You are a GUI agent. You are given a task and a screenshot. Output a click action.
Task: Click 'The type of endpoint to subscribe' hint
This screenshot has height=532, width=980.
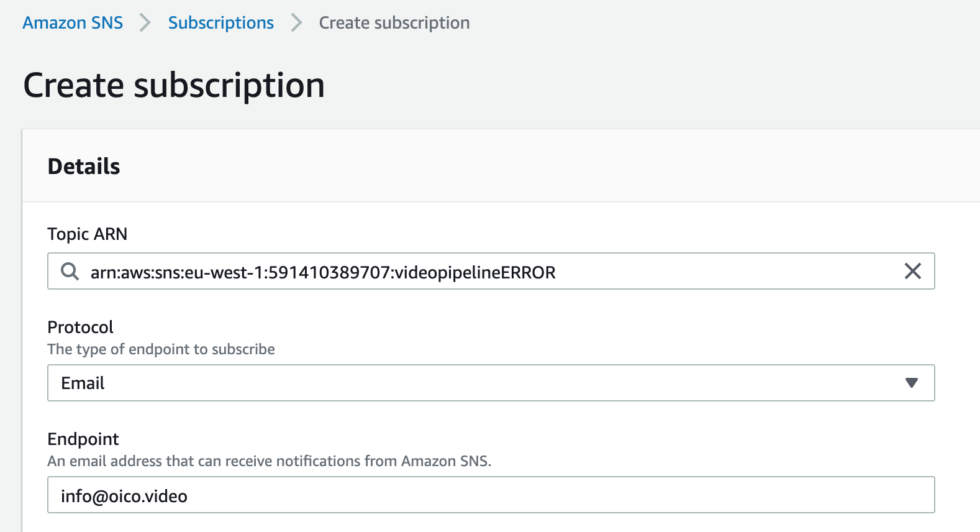161,349
